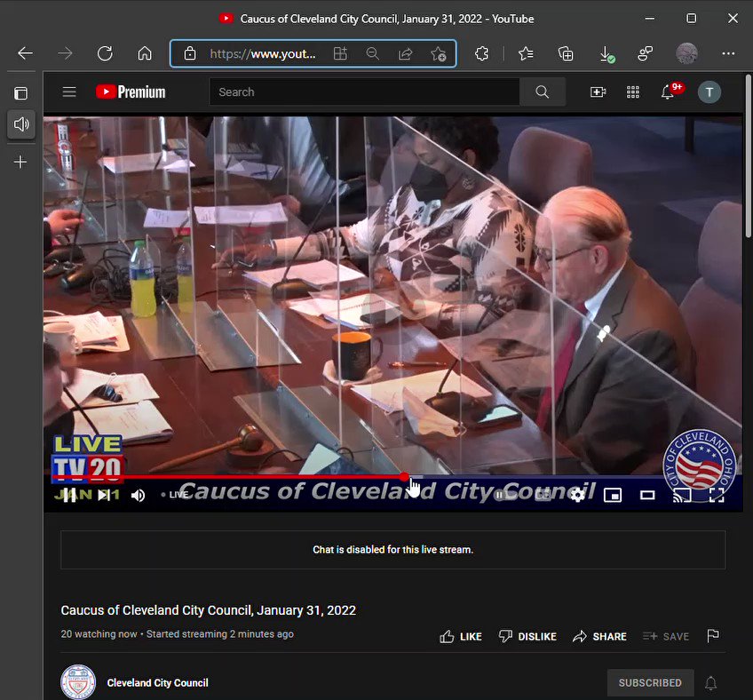
Task: Go to YouTube Premium home logo
Action: (131, 91)
